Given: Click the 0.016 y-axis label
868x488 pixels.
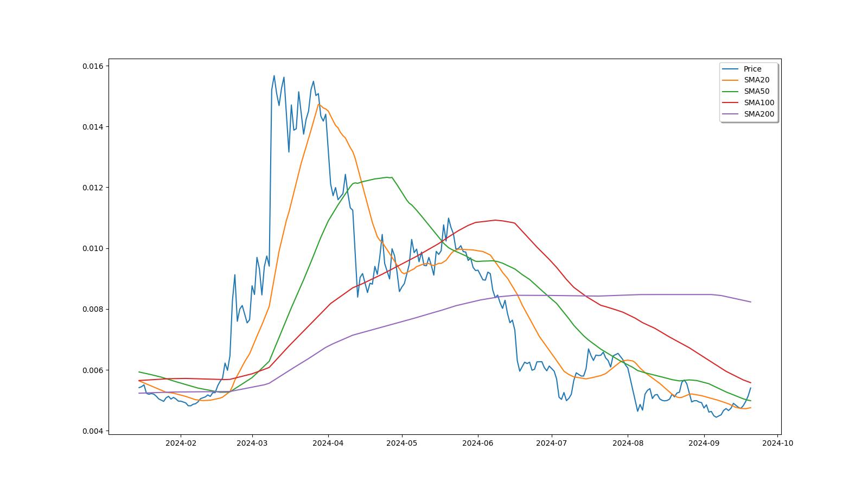Looking at the screenshot, I should pos(93,66).
